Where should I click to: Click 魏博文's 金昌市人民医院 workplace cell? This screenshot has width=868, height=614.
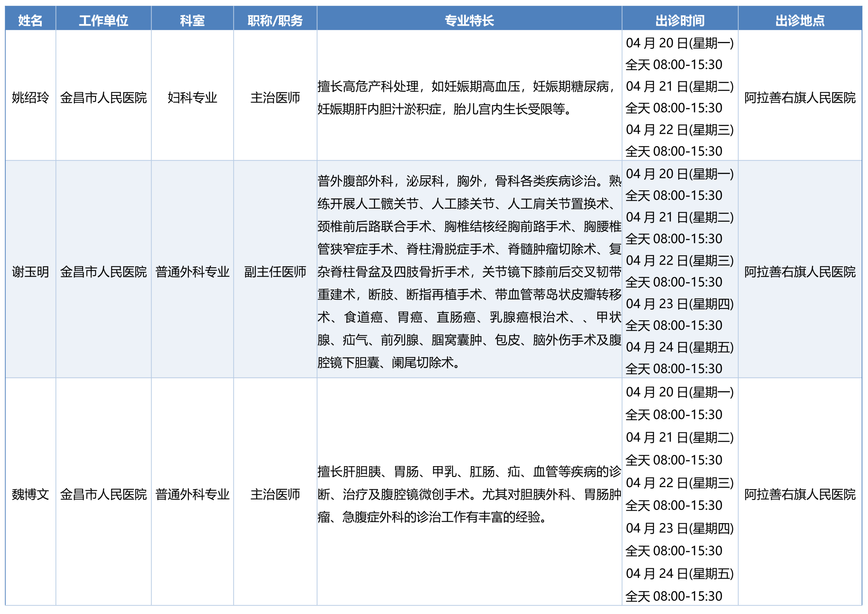[x=103, y=494]
